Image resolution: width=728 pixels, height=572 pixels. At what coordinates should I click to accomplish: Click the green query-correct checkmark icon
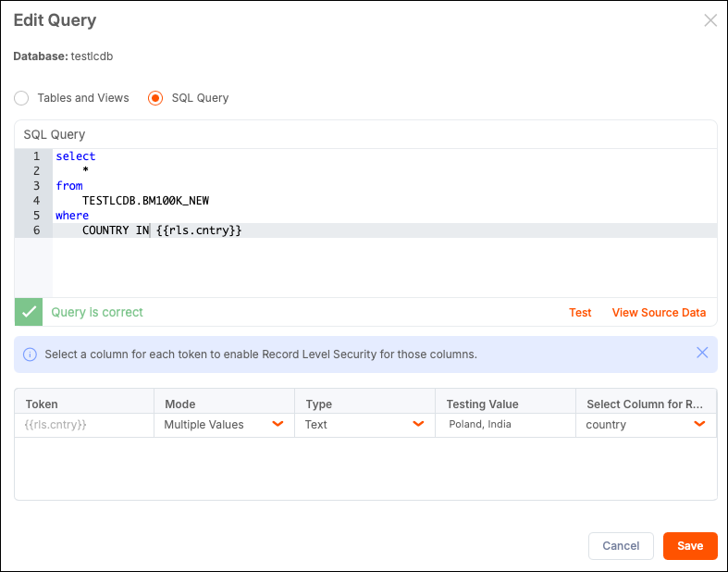tap(29, 312)
